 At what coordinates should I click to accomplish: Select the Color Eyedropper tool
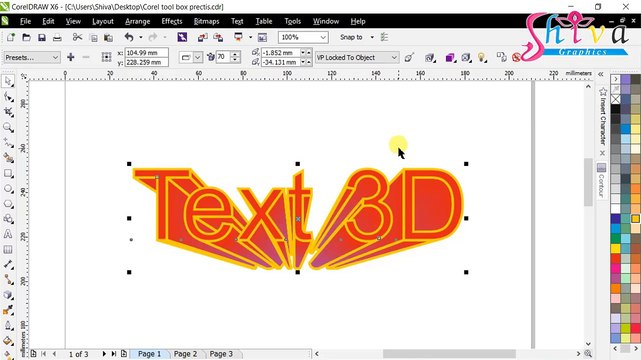point(8,311)
